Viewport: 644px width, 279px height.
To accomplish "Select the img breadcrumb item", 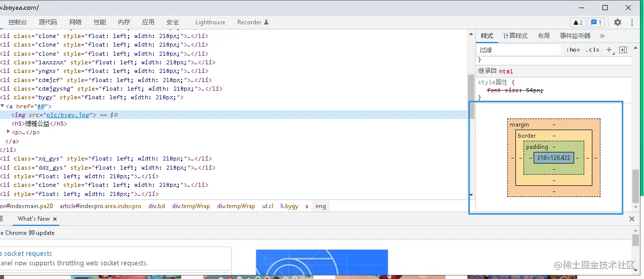I will point(321,206).
